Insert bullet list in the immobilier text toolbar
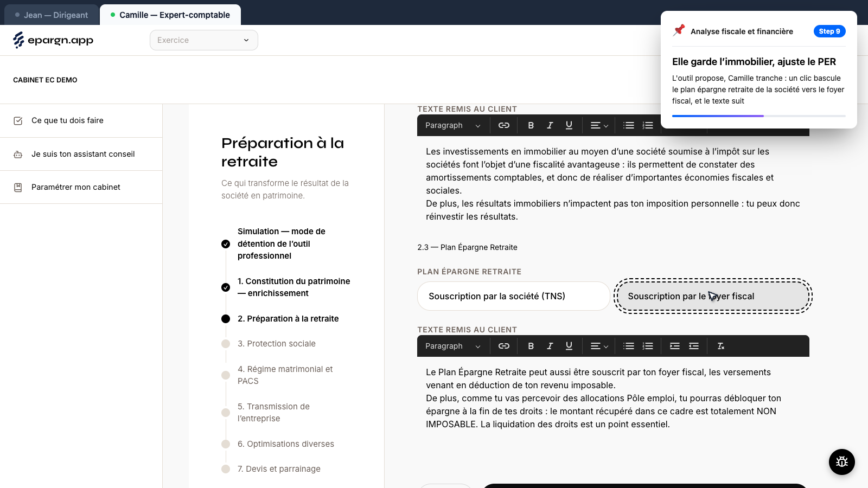The image size is (868, 488). [629, 125]
